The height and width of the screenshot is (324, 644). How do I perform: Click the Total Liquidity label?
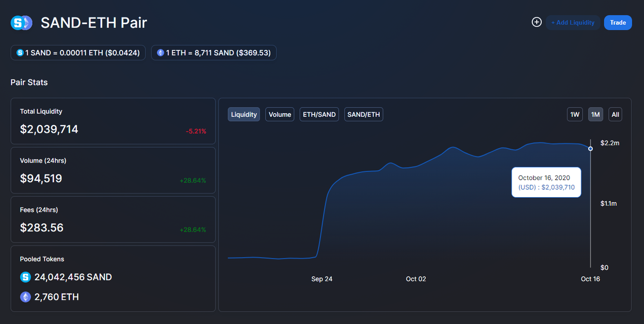tap(41, 111)
